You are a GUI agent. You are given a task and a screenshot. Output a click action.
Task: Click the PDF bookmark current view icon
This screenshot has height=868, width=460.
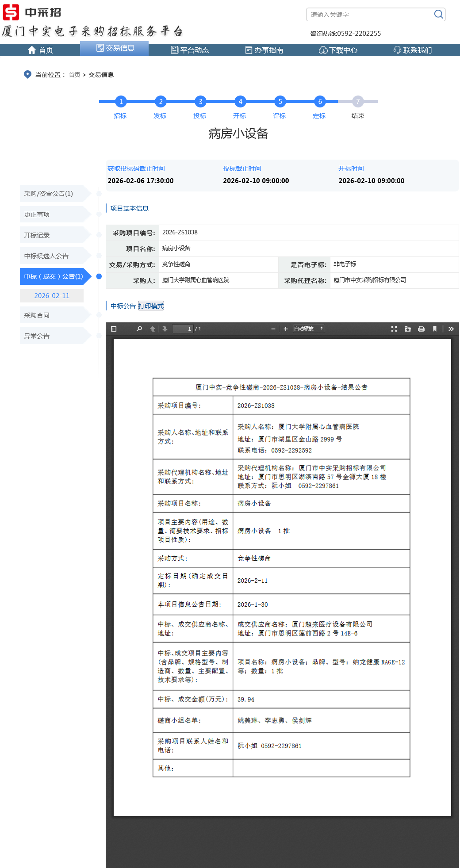[x=435, y=329]
